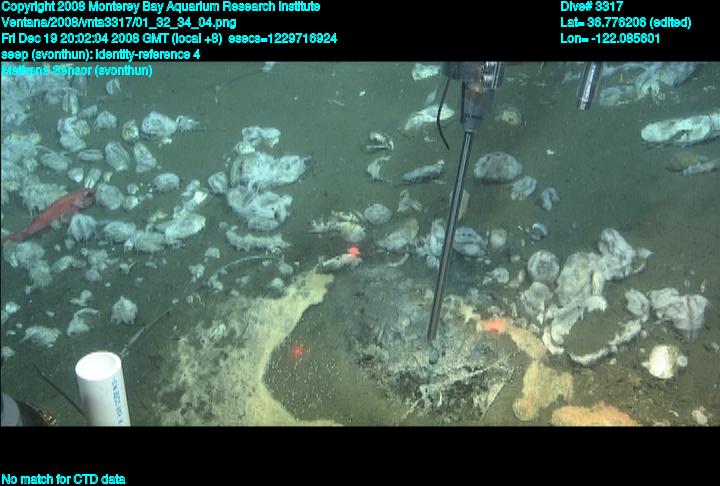Click the seep identity-reference 4 annotation
This screenshot has width=720, height=486.
point(100,54)
